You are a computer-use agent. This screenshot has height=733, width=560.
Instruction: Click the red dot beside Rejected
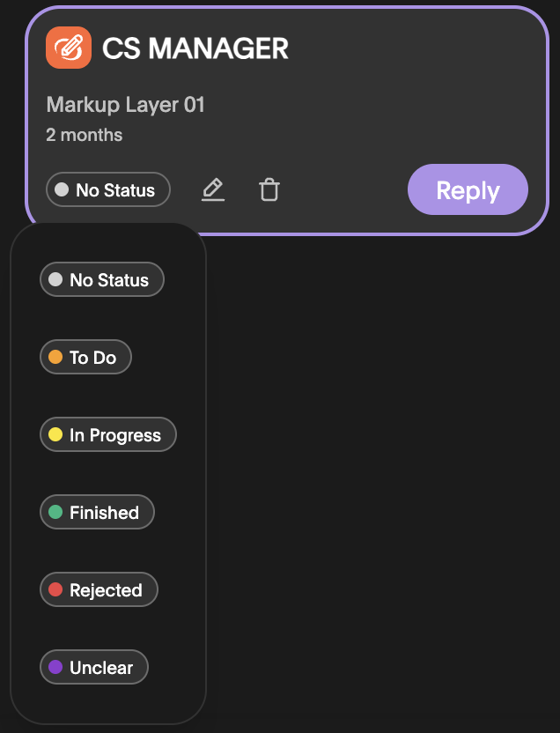point(55,590)
